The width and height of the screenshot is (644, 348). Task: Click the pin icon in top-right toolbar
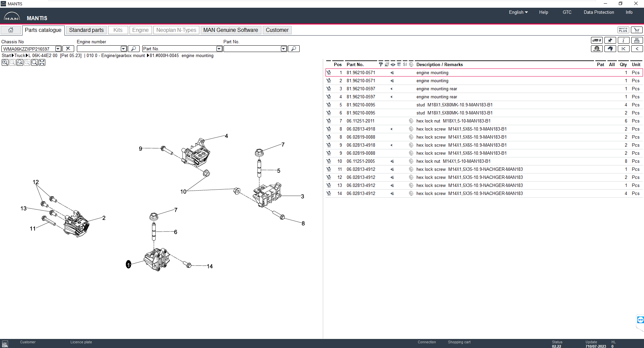point(610,40)
